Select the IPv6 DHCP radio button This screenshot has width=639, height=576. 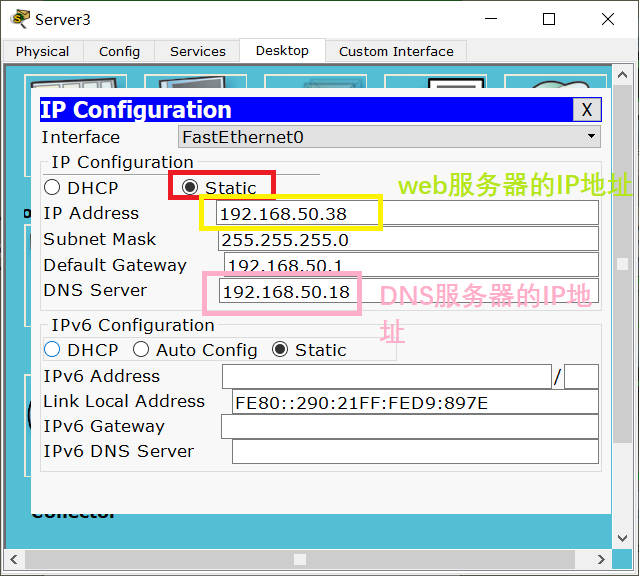(x=52, y=349)
